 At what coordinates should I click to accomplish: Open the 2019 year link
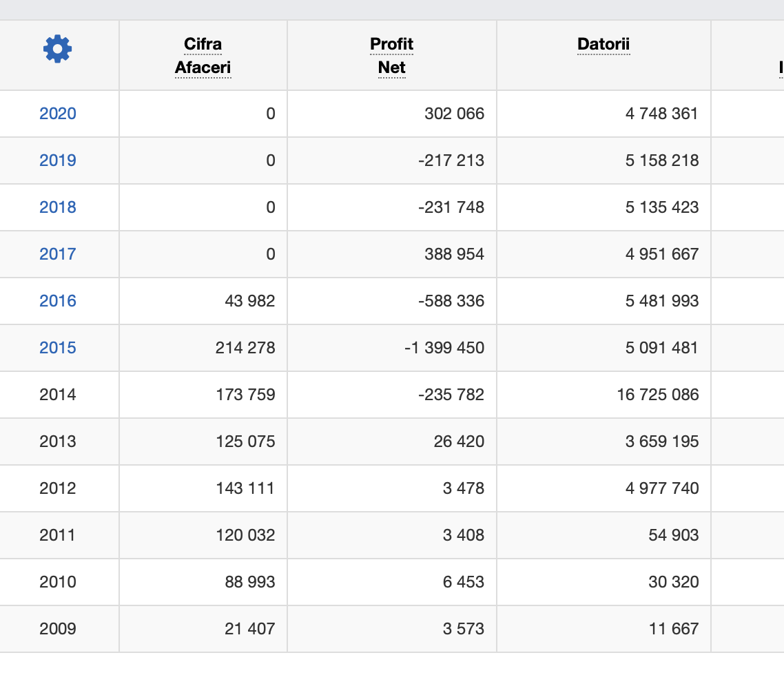tap(58, 160)
